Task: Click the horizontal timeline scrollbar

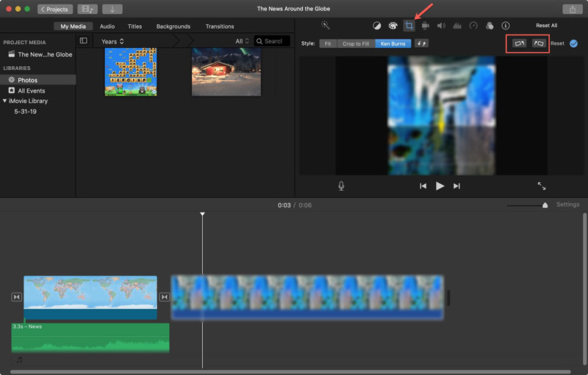Action: click(x=290, y=372)
